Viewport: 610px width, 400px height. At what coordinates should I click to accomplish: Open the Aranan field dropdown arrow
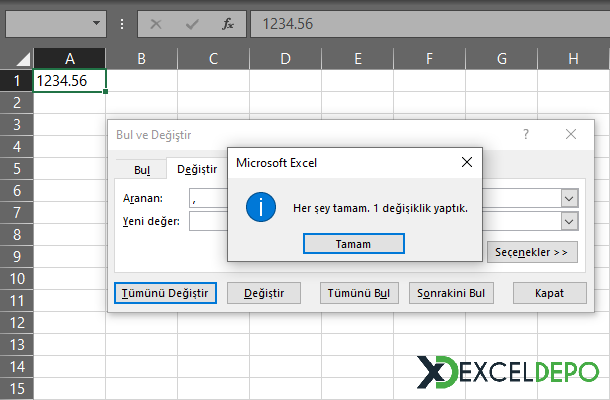(569, 198)
